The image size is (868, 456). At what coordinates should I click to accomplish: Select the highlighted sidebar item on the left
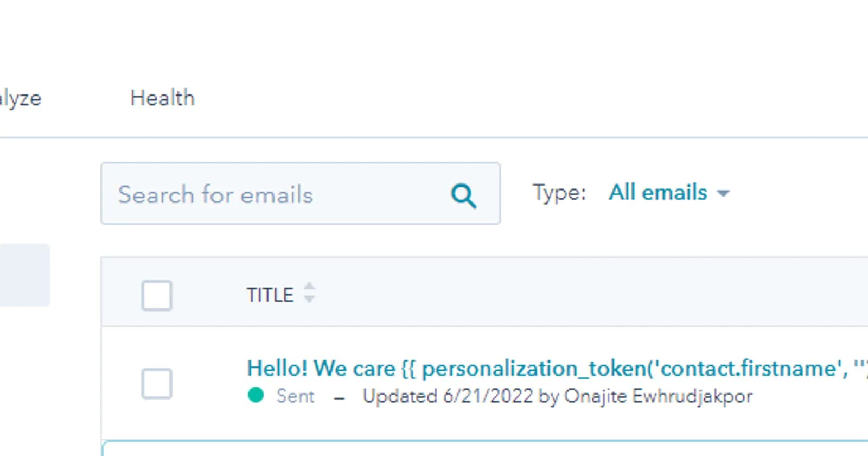coord(24,275)
